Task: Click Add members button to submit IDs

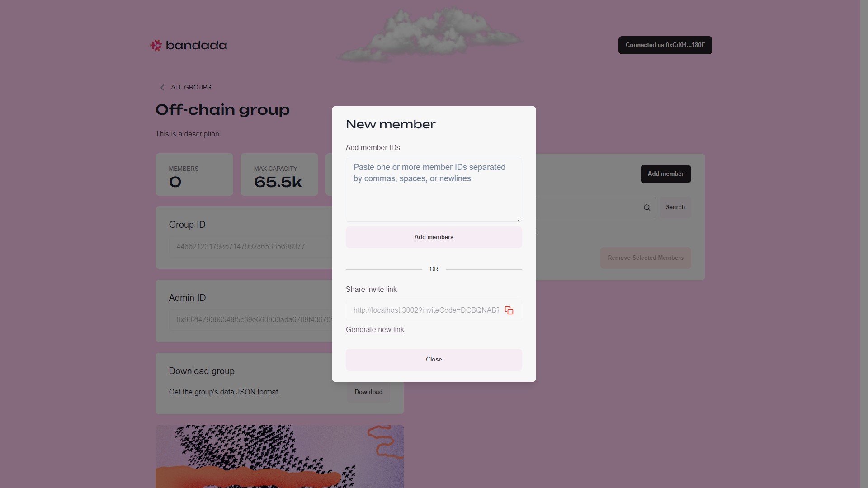Action: click(x=434, y=237)
